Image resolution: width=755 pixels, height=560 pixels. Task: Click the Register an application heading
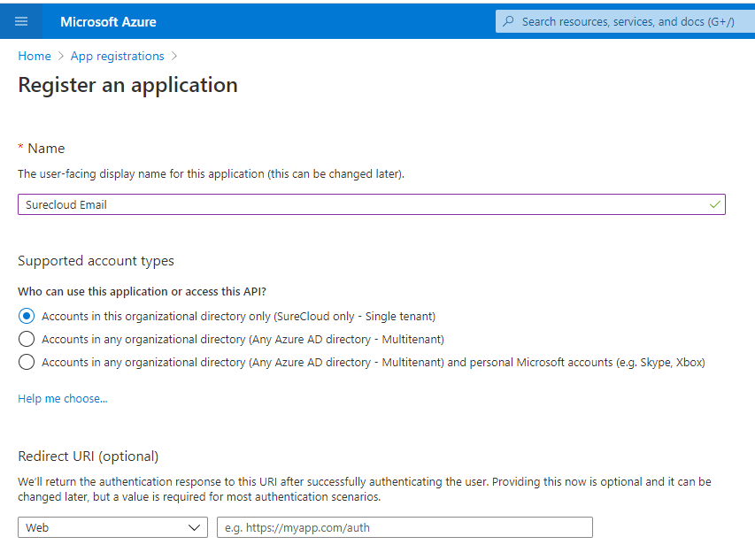tap(127, 85)
